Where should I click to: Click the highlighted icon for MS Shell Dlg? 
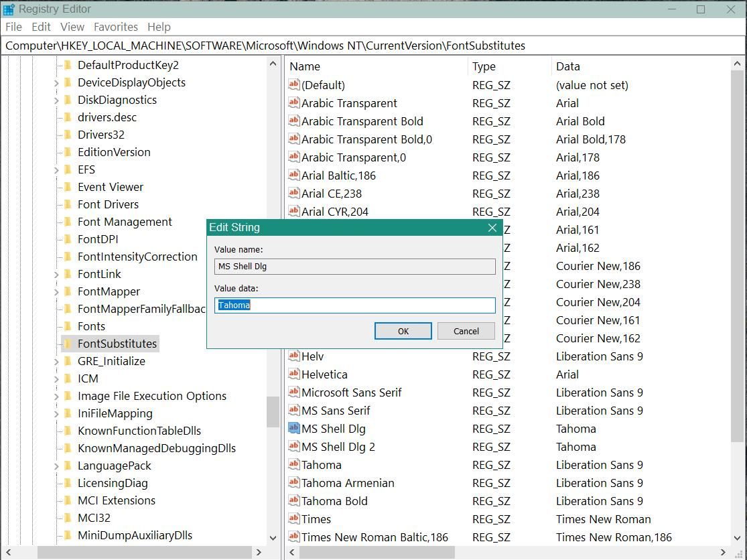(x=294, y=429)
